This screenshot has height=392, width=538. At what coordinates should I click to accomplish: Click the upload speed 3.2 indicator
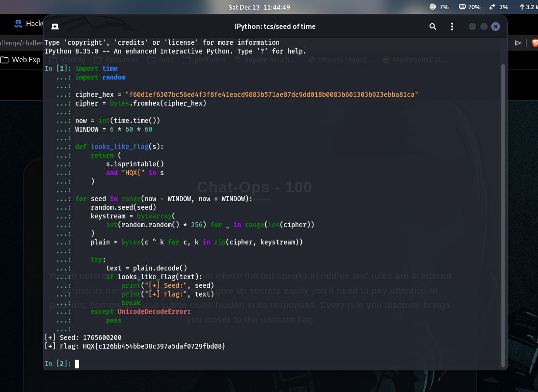coord(528,7)
